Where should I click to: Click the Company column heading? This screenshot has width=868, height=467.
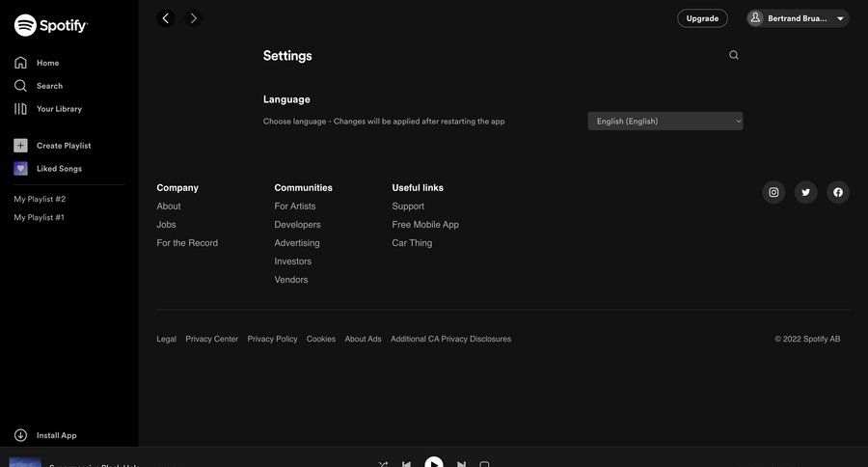[177, 188]
